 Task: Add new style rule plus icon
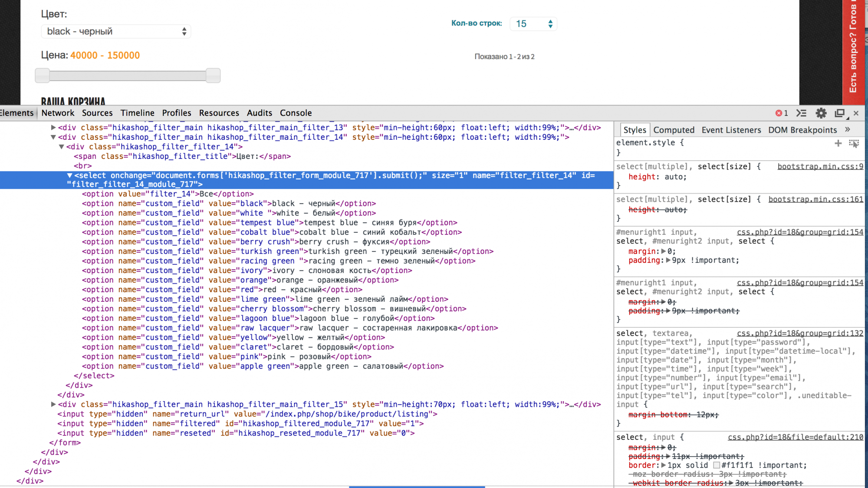pos(838,143)
